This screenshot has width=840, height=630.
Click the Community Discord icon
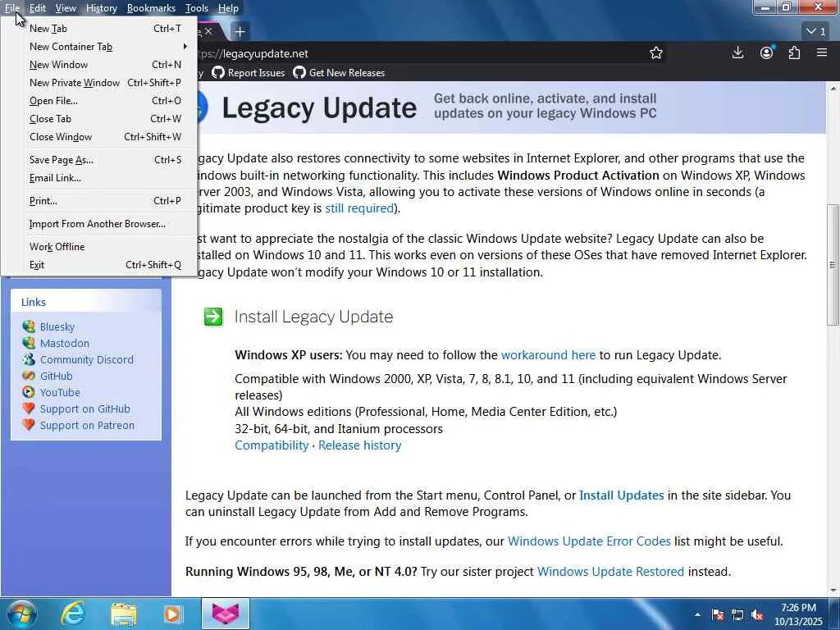point(29,359)
